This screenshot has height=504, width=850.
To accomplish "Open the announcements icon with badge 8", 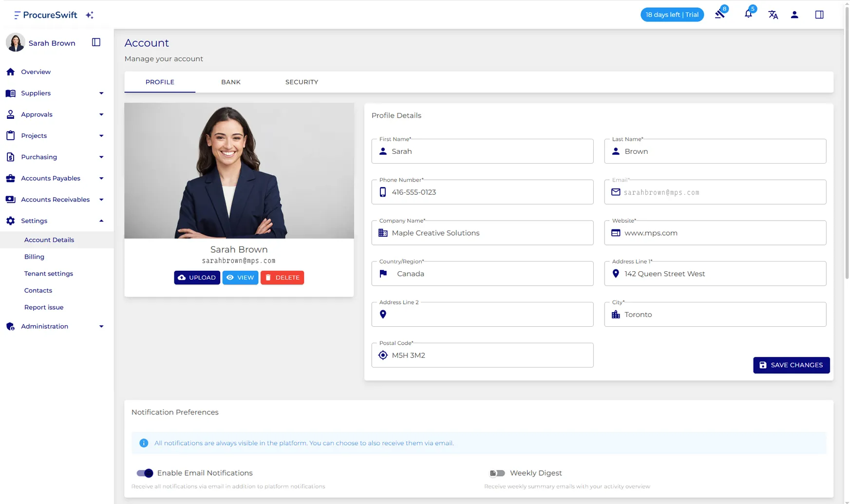I will tap(720, 15).
